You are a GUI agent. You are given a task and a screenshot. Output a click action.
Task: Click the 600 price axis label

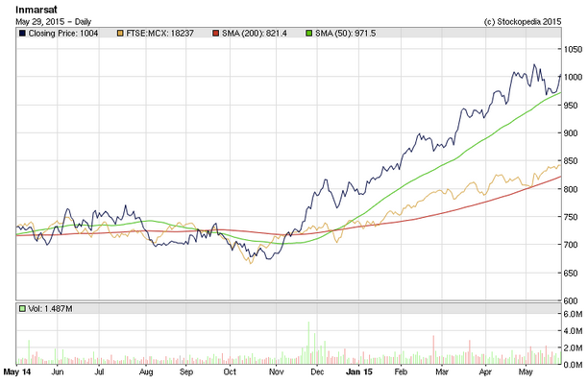571,300
